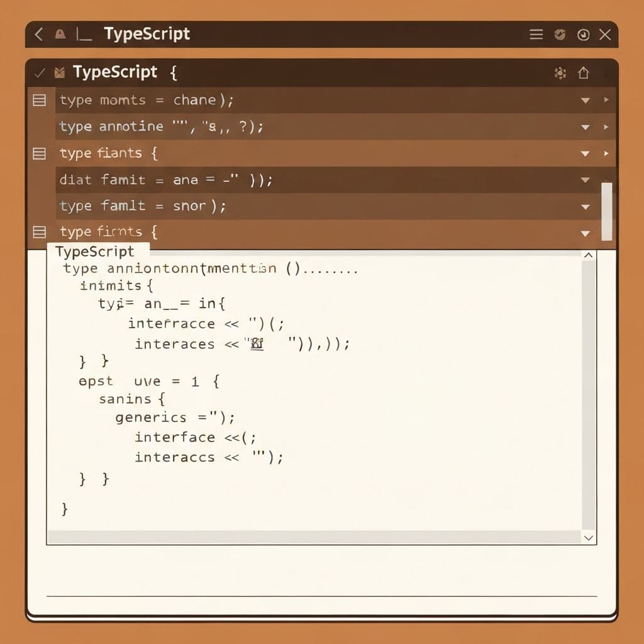Open the hamburger menu in the title bar
Viewport: 644px width, 644px height.
536,35
